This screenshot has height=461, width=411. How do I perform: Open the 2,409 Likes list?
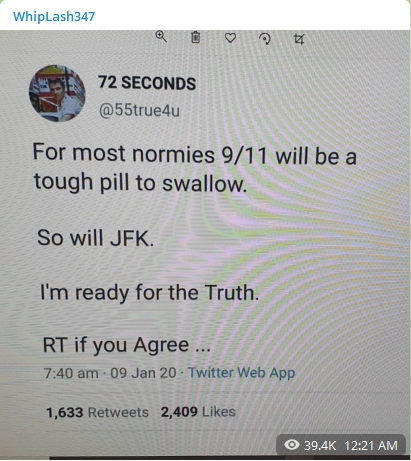198,412
